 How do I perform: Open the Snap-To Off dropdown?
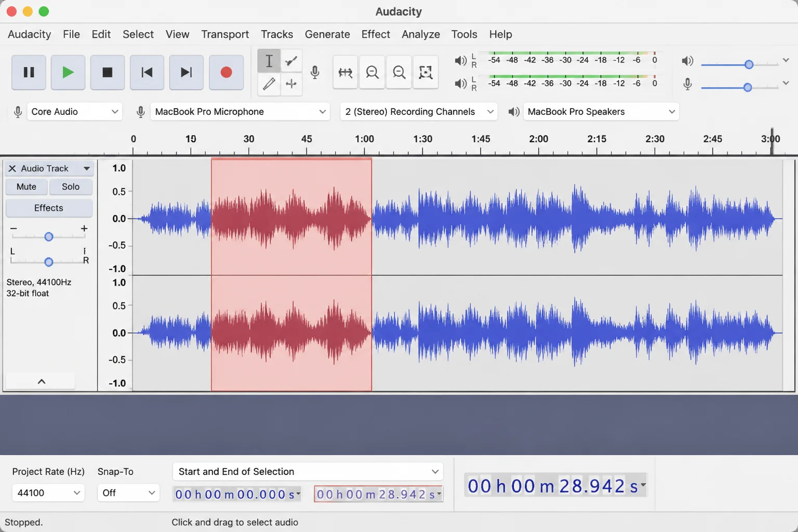[x=128, y=493]
